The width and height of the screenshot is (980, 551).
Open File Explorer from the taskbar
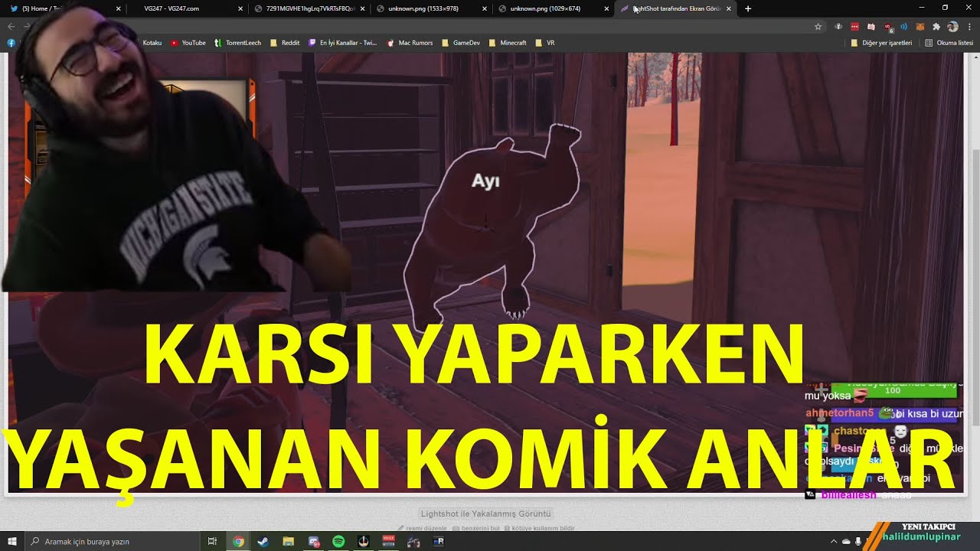288,541
